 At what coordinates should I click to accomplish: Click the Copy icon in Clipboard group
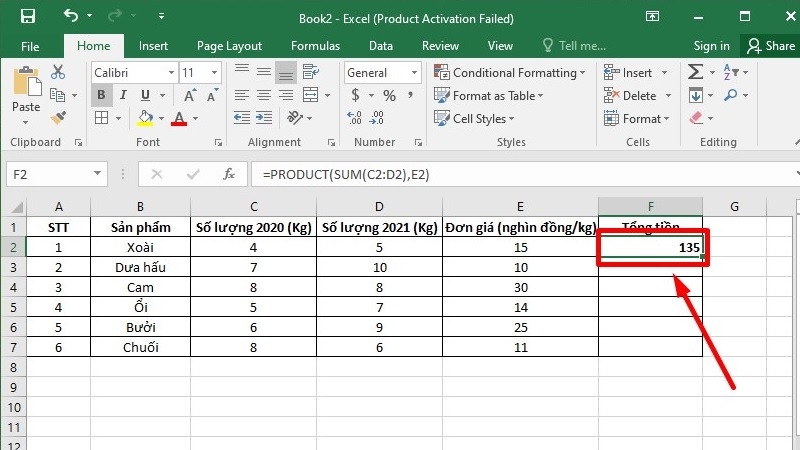[57, 95]
